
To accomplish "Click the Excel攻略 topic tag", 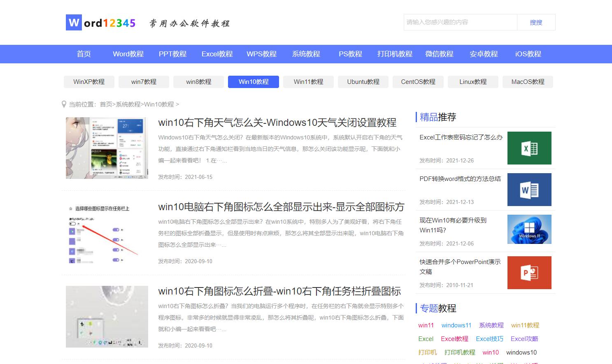I will 525,339.
